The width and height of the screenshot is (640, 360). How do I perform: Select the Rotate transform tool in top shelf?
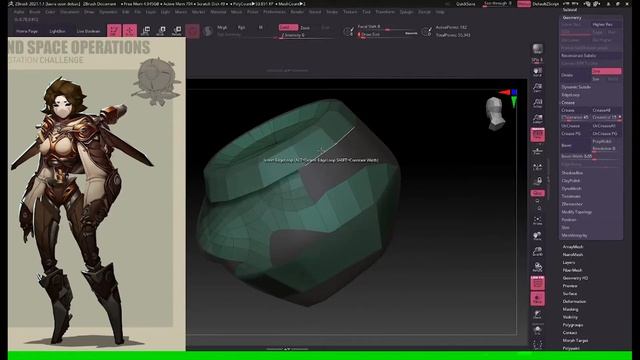177,31
